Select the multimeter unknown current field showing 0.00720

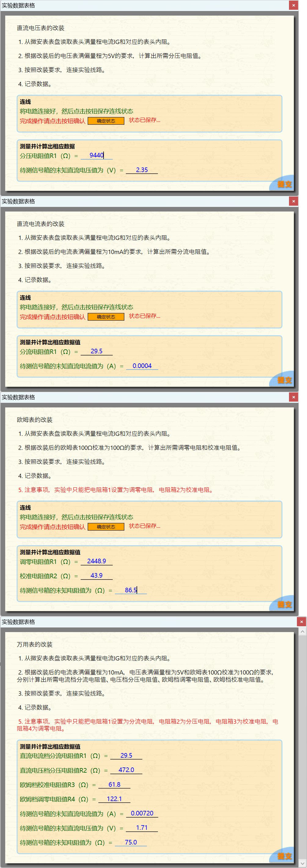(x=142, y=813)
